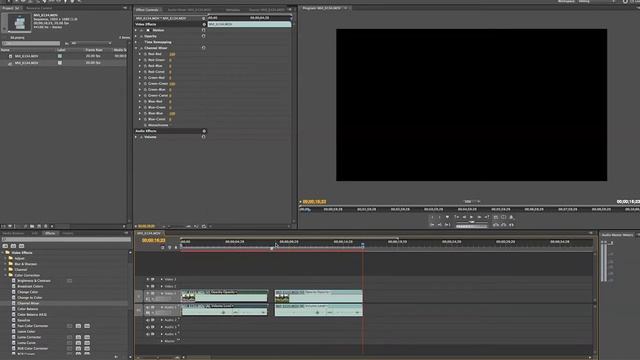Toggle the Snap icon in the timeline

(x=162, y=247)
